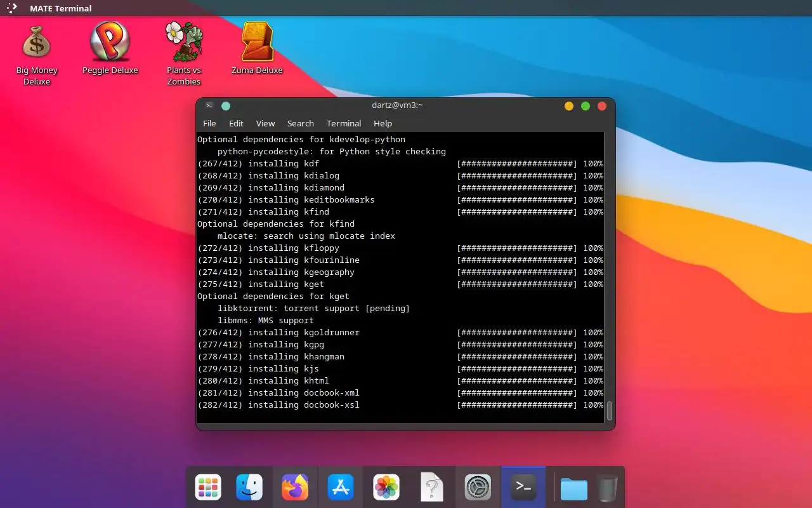
Task: Open the app grid launcher in dock
Action: point(208,488)
